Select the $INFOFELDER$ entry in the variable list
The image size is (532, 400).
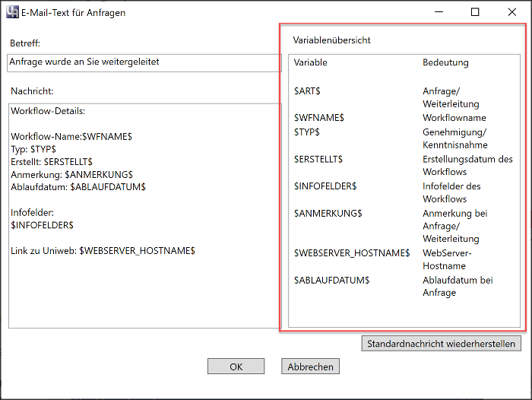[x=325, y=186]
